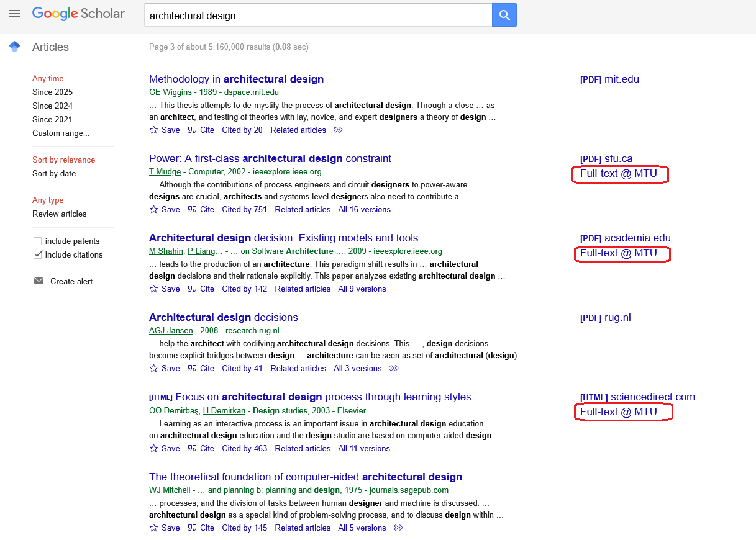Click Cited by 145 link
This screenshot has height=540, width=756.
[244, 528]
